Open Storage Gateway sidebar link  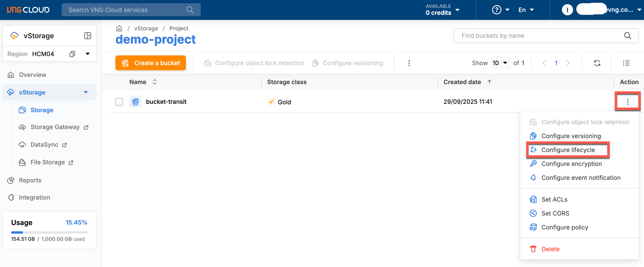55,127
